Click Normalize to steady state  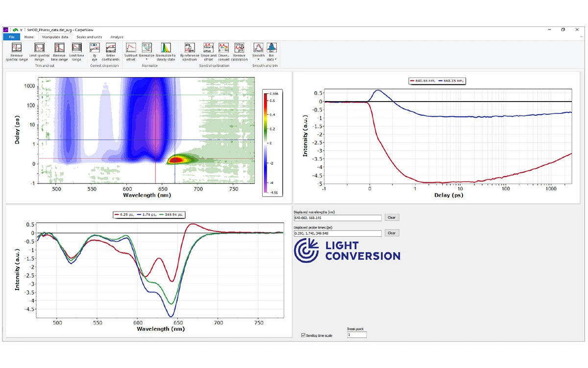pyautogui.click(x=166, y=51)
